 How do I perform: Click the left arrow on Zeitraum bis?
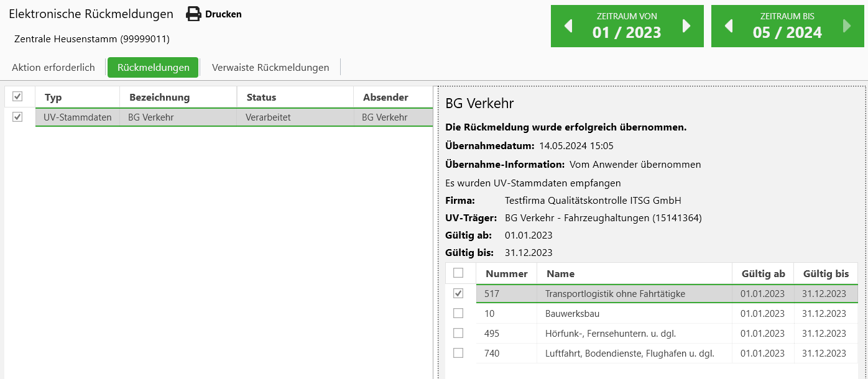(729, 25)
